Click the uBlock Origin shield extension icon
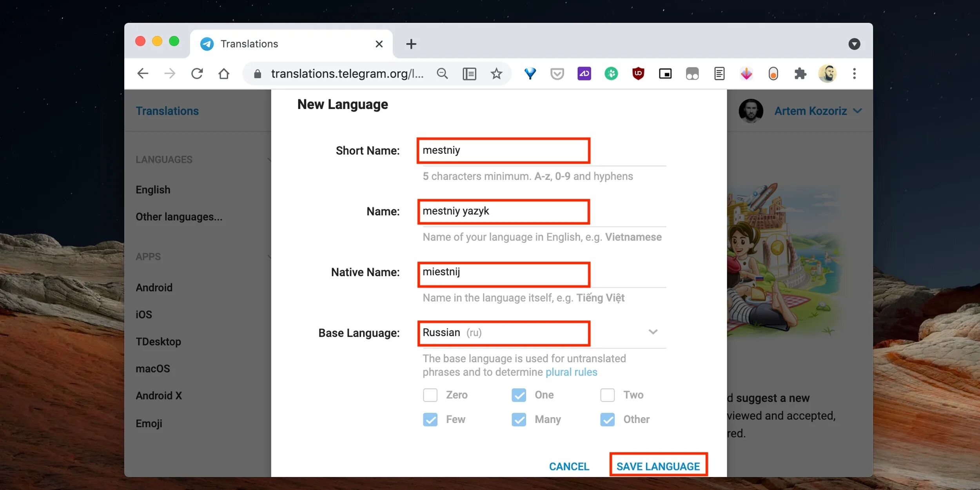The height and width of the screenshot is (490, 980). coord(638,74)
